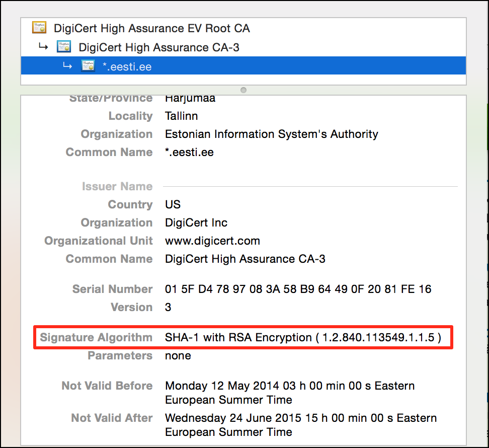Click the Signature Algorithm field label
The height and width of the screenshot is (448, 489).
coord(96,337)
